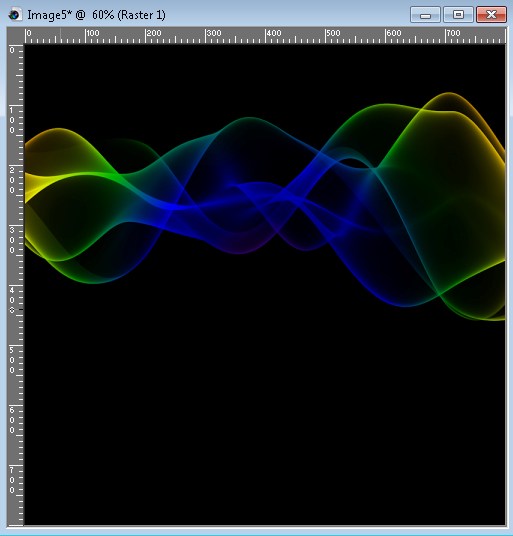The width and height of the screenshot is (513, 536).
Task: Click the 100 mark on horizontal ruler
Action: point(93,34)
